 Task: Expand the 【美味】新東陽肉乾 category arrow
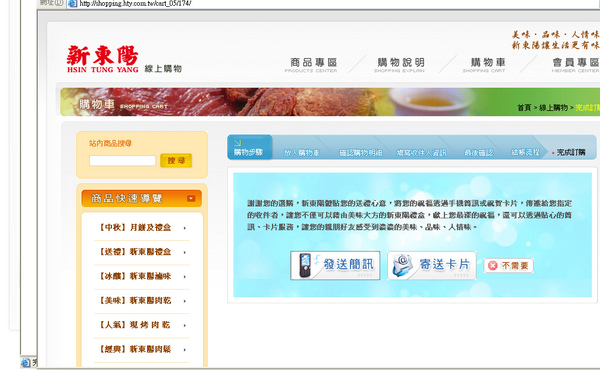tap(185, 301)
